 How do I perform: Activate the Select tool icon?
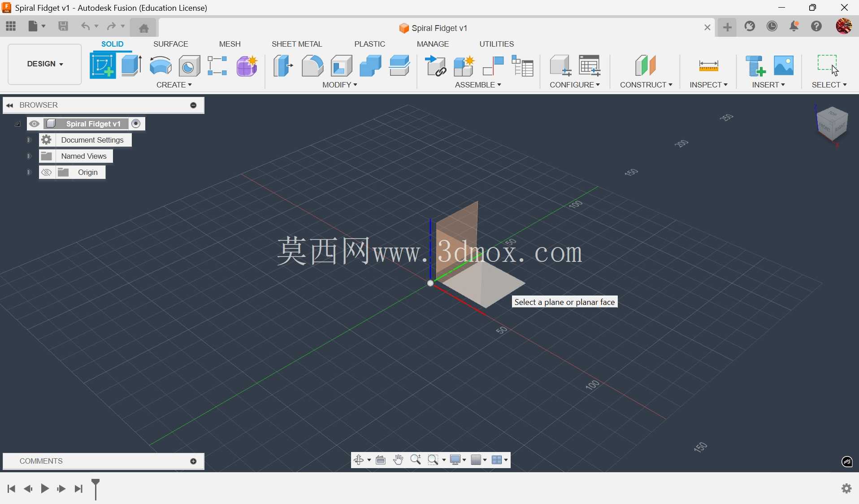click(828, 65)
